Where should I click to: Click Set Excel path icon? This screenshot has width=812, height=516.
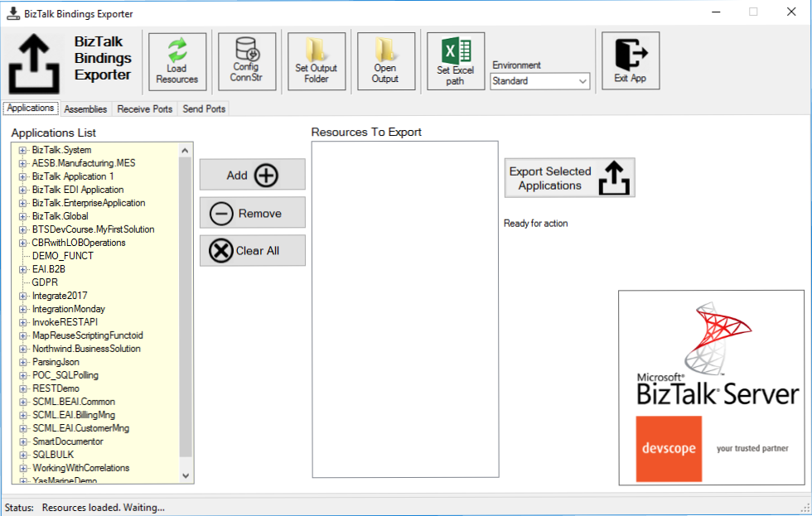[x=455, y=61]
